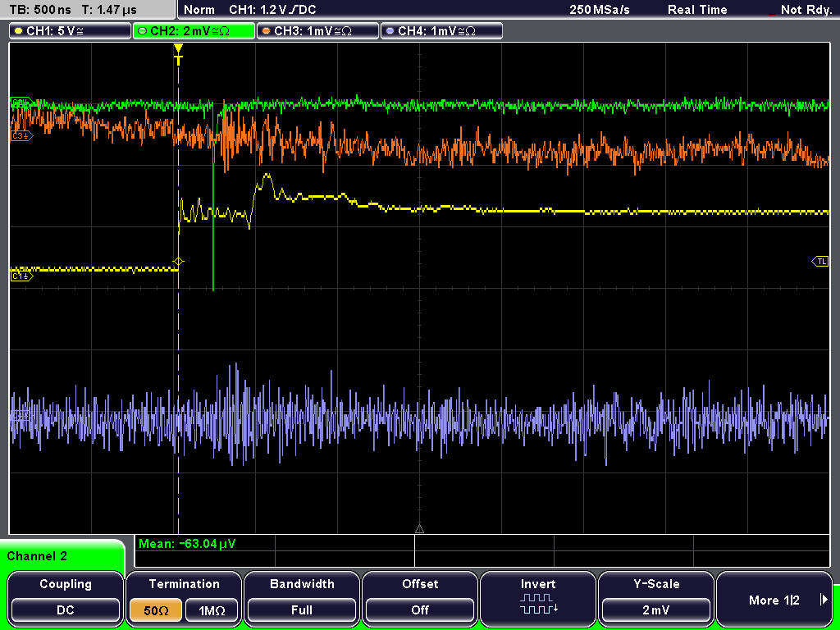Click the C2 green ground level marker
The width and height of the screenshot is (840, 630).
point(22,103)
